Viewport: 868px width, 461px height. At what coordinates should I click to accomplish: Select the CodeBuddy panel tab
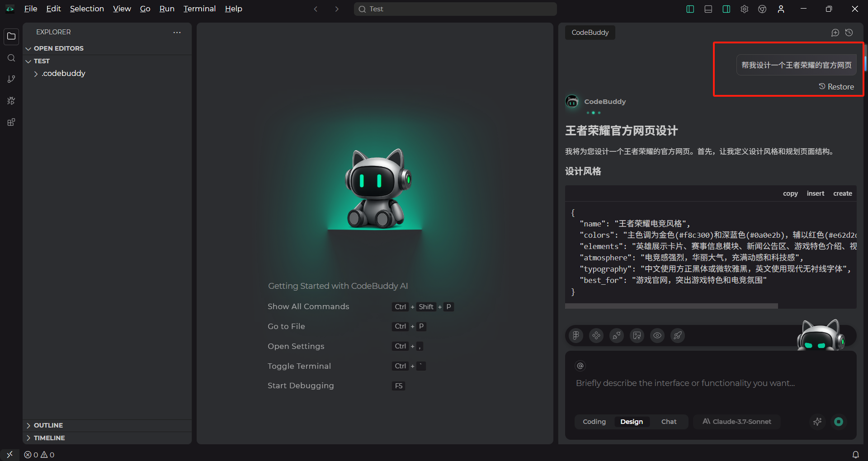point(590,33)
